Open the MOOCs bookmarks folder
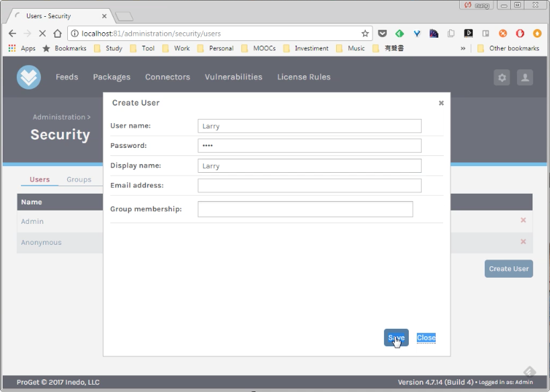This screenshot has height=392, width=550. coord(258,48)
